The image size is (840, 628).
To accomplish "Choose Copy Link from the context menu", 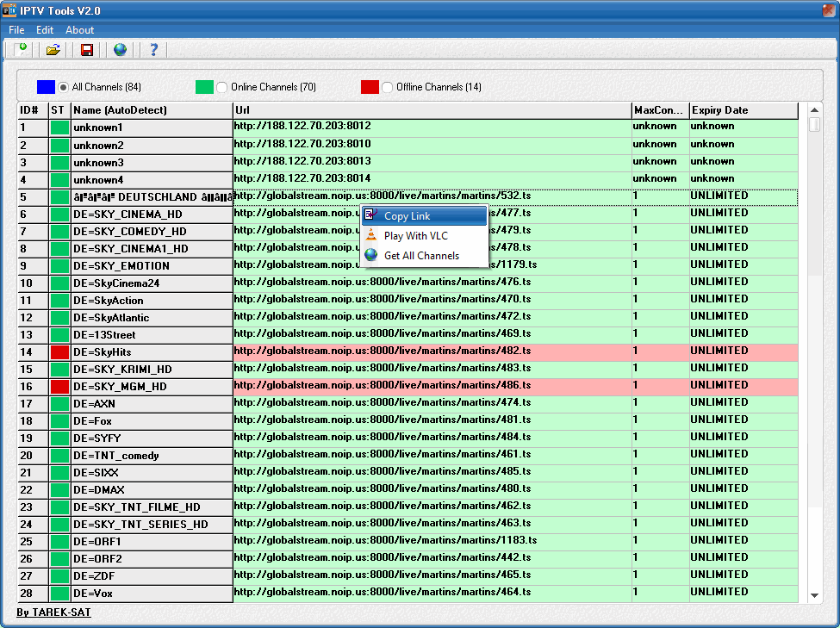I will 424,216.
